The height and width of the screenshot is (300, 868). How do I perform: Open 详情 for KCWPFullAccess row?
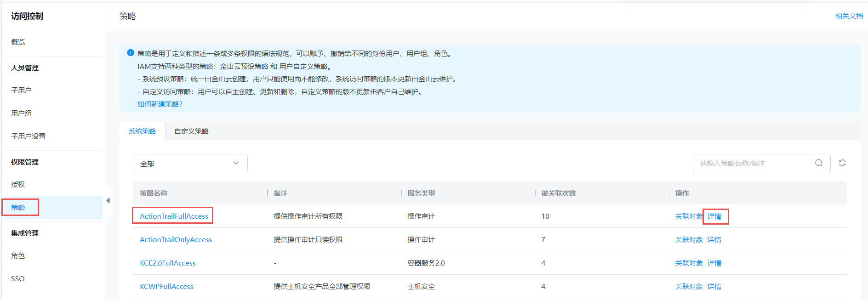(714, 287)
